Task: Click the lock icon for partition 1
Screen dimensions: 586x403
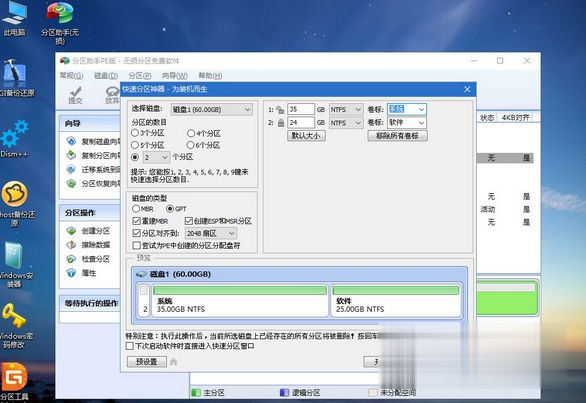Action: pyautogui.click(x=280, y=110)
